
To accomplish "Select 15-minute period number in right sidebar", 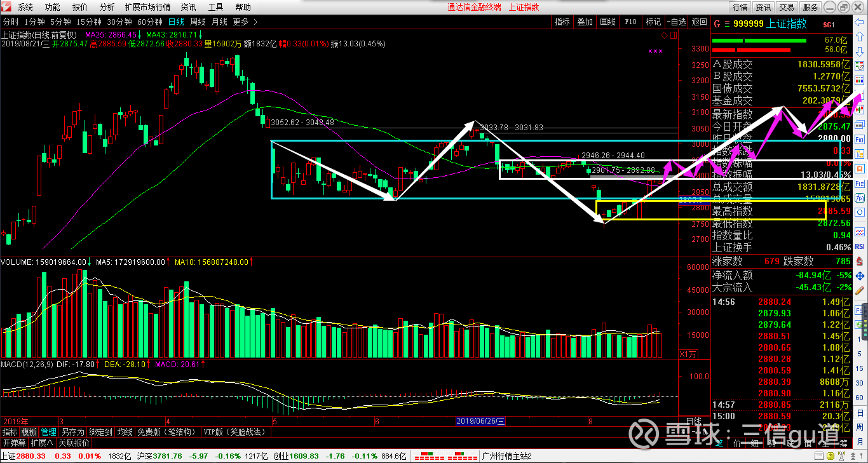I will click(x=858, y=368).
